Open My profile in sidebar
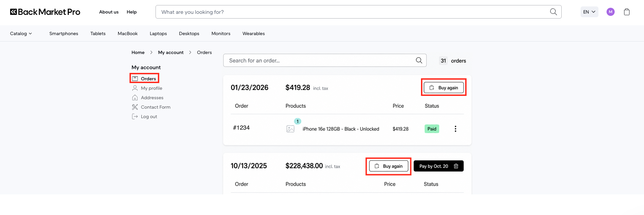The height and width of the screenshot is (215, 644). [151, 88]
